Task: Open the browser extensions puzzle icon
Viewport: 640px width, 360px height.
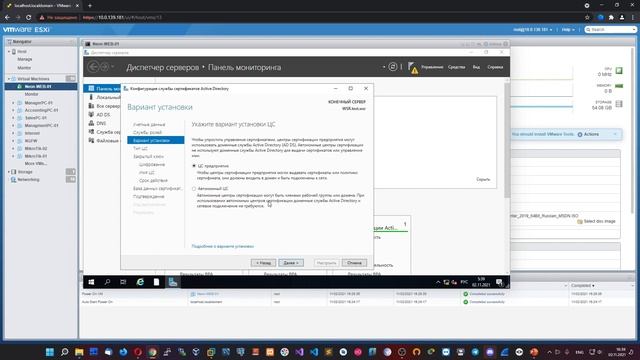Action: click(x=611, y=18)
